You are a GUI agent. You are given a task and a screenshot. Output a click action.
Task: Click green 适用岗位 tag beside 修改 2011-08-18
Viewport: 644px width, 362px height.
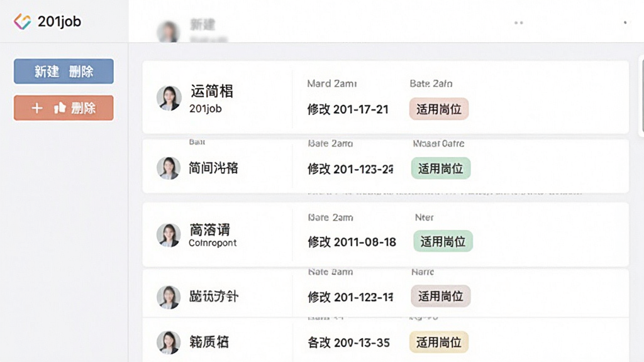point(443,241)
